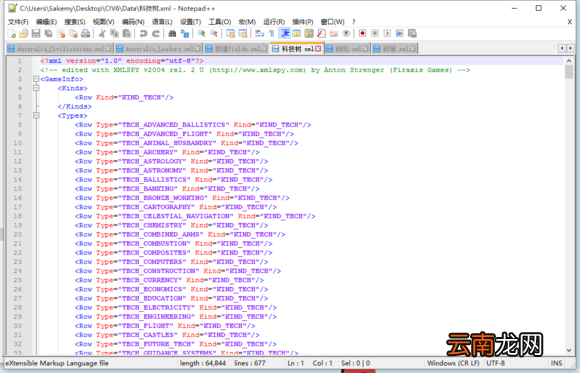Toggle Show All Characters pilcrow icon
The image size is (580, 373).
click(x=272, y=34)
